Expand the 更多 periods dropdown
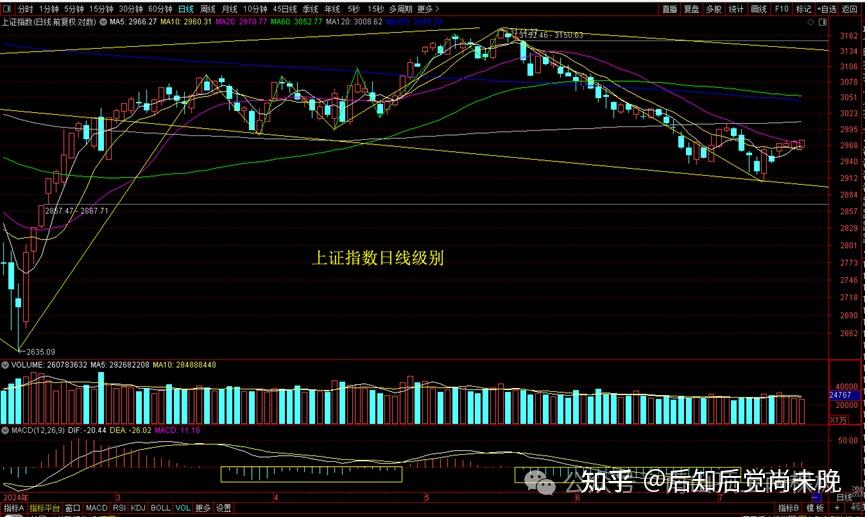The image size is (865, 517). [427, 8]
